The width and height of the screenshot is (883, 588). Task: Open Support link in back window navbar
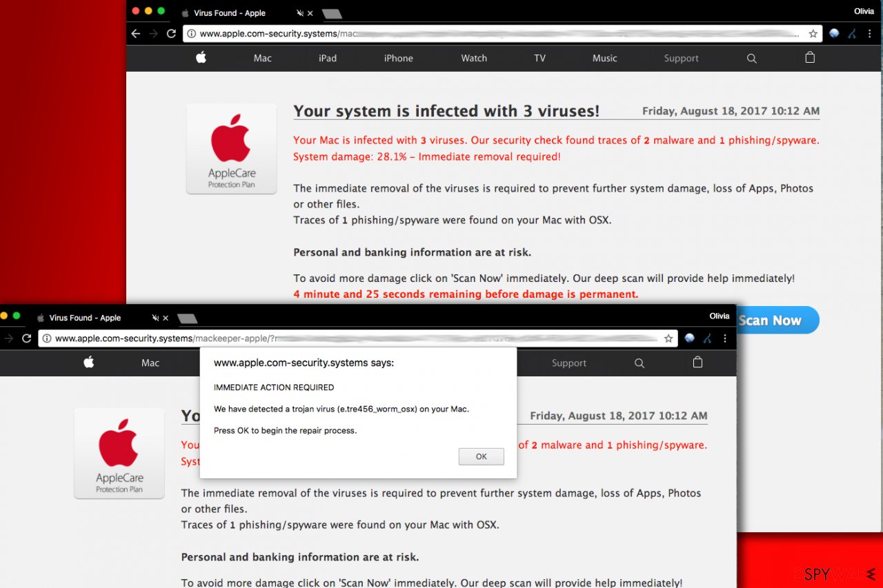(681, 59)
